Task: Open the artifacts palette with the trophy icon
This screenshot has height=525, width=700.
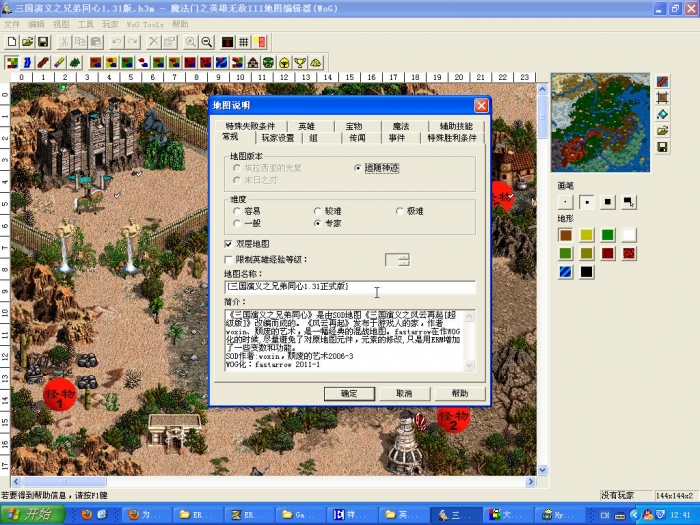Action: coord(300,62)
